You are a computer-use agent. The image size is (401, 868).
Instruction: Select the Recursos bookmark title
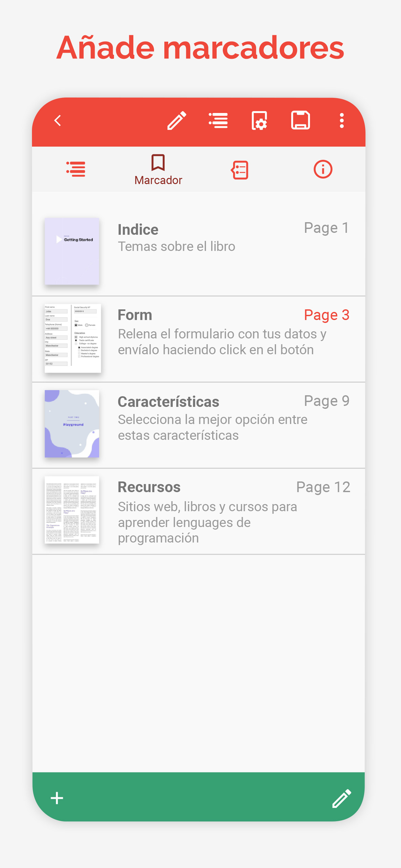(x=149, y=487)
